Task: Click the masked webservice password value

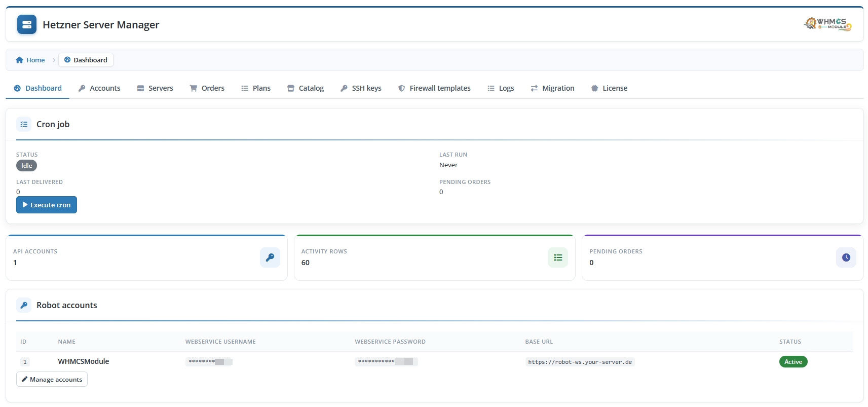Action: [x=386, y=362]
